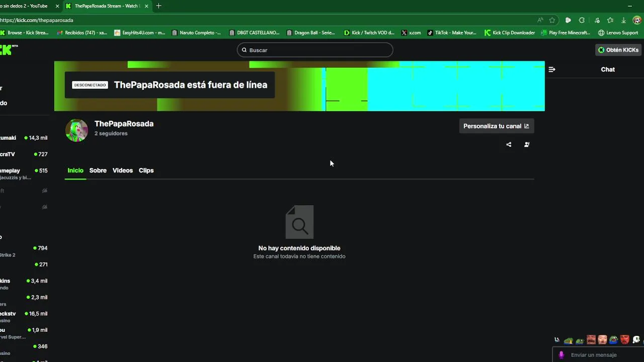
Task: Click the music note toolbar icon
Action: coord(597,20)
